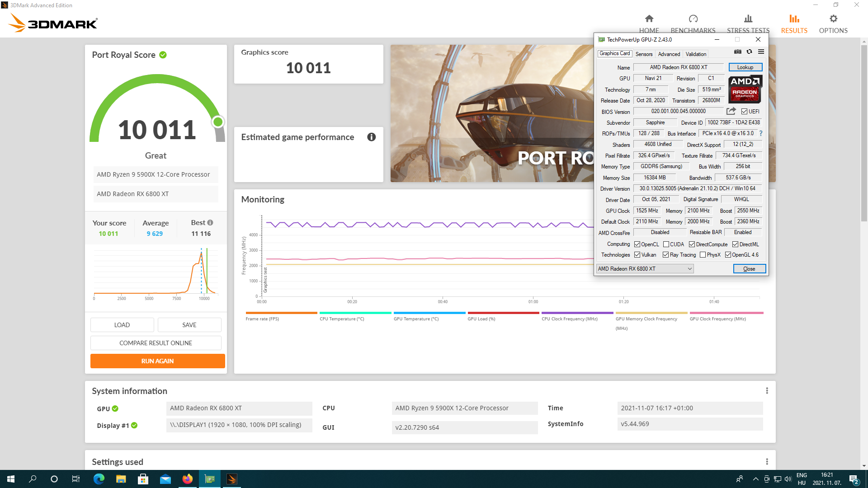The width and height of the screenshot is (868, 488).
Task: Open the GPU-Z hamburger menu
Action: coord(761,52)
